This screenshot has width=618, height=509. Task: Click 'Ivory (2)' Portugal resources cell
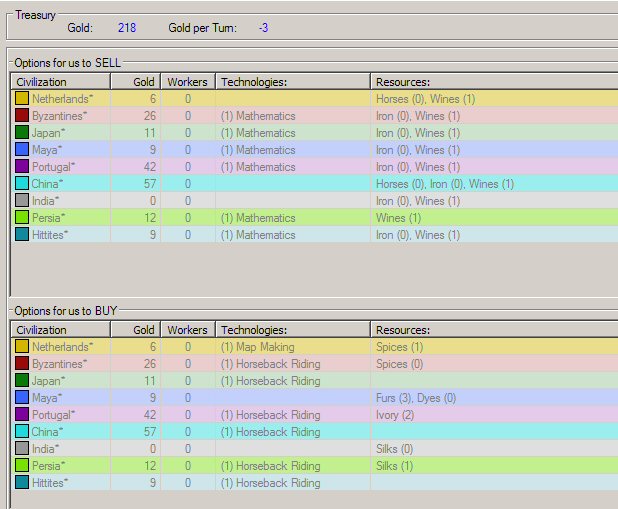[x=395, y=415]
